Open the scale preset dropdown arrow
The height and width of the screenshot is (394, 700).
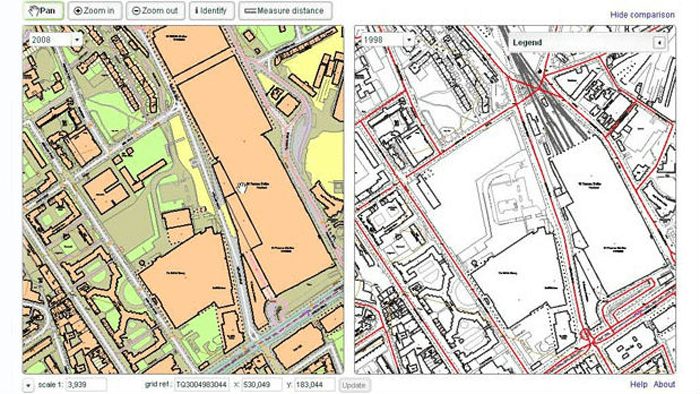click(28, 385)
